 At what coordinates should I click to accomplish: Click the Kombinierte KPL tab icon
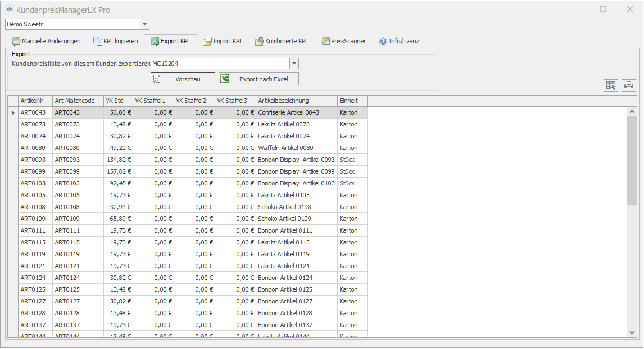pyautogui.click(x=259, y=41)
